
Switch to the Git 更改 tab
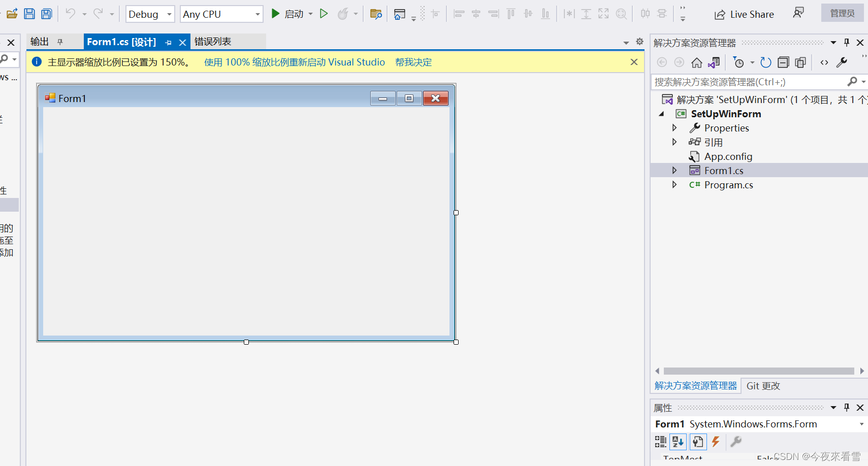(x=763, y=386)
